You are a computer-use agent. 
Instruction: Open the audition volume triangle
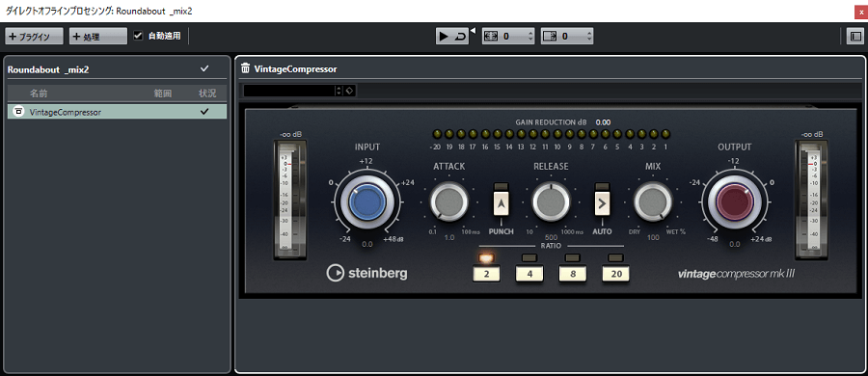pos(473,32)
